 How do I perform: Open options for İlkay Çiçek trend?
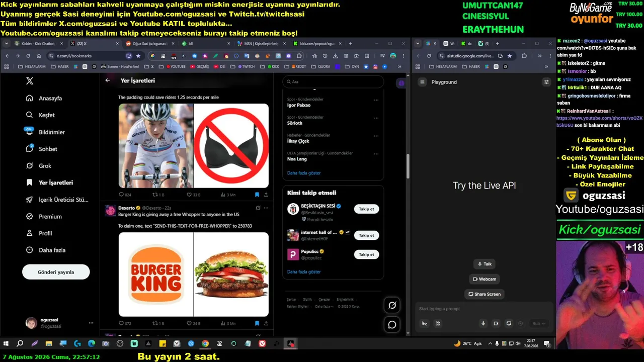coord(376,136)
